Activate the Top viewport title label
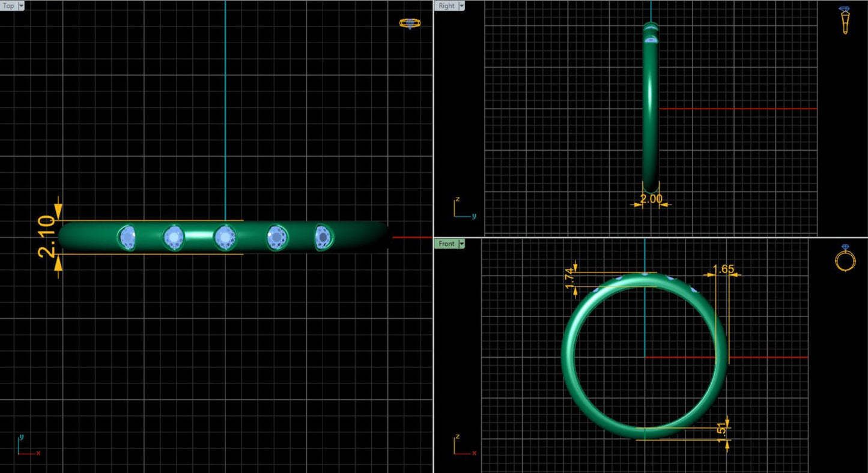This screenshot has height=473, width=868. [x=9, y=5]
